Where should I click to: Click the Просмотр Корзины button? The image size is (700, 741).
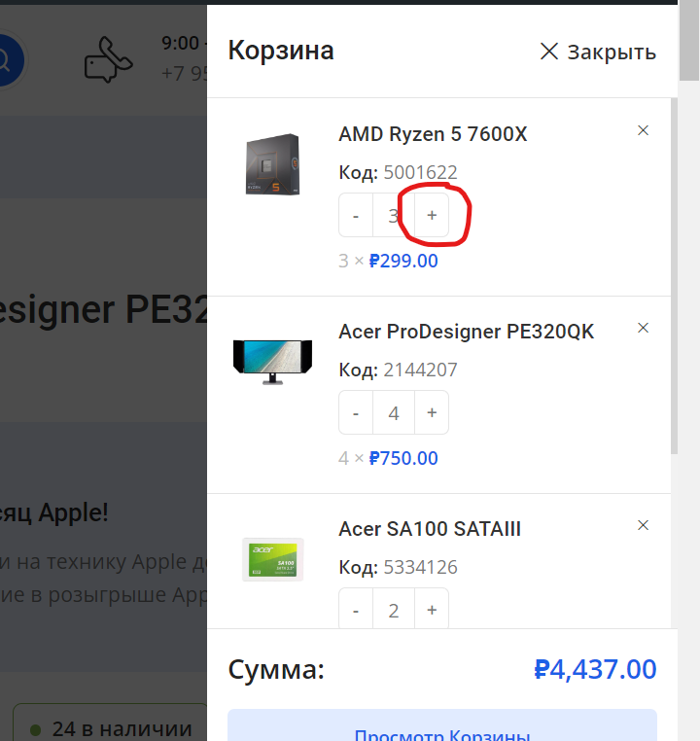click(x=442, y=727)
